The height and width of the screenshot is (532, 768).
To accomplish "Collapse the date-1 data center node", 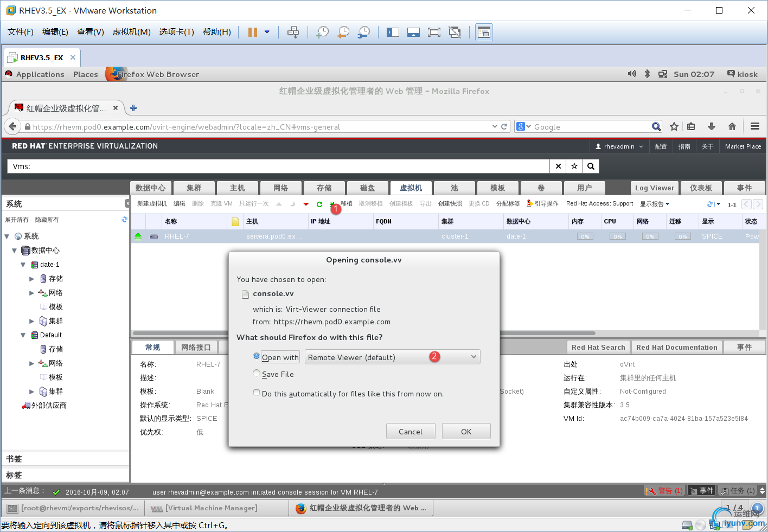I will click(23, 265).
